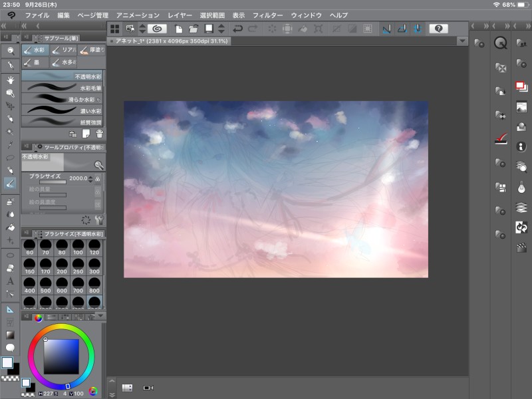Viewport: 532px width, 399px height.
Task: Expand the timeline panel up arrow
Action: (x=112, y=381)
